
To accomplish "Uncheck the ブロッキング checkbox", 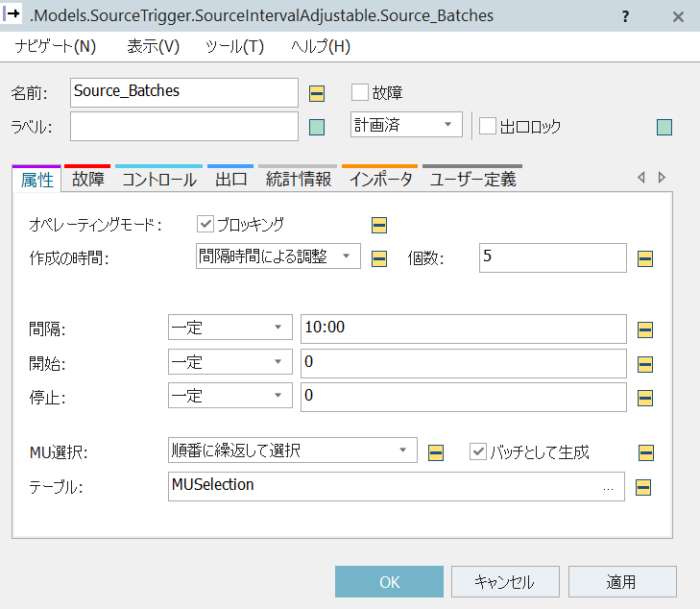I will pyautogui.click(x=205, y=224).
